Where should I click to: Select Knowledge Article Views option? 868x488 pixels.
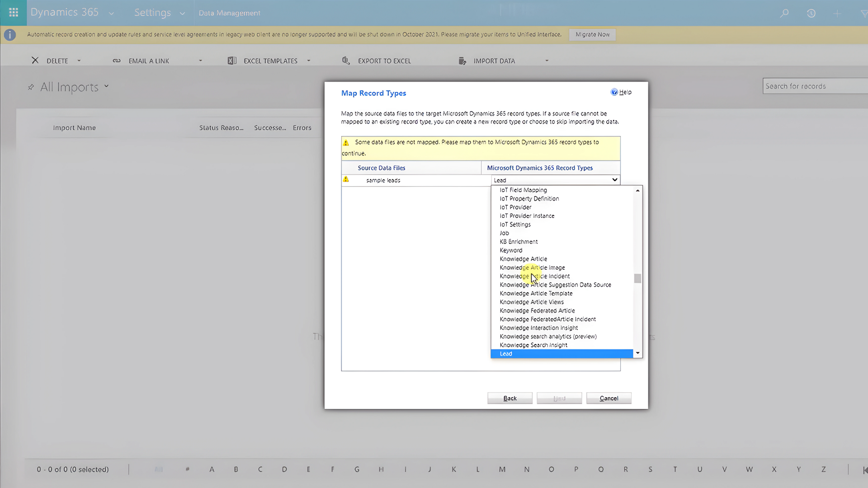pyautogui.click(x=532, y=302)
